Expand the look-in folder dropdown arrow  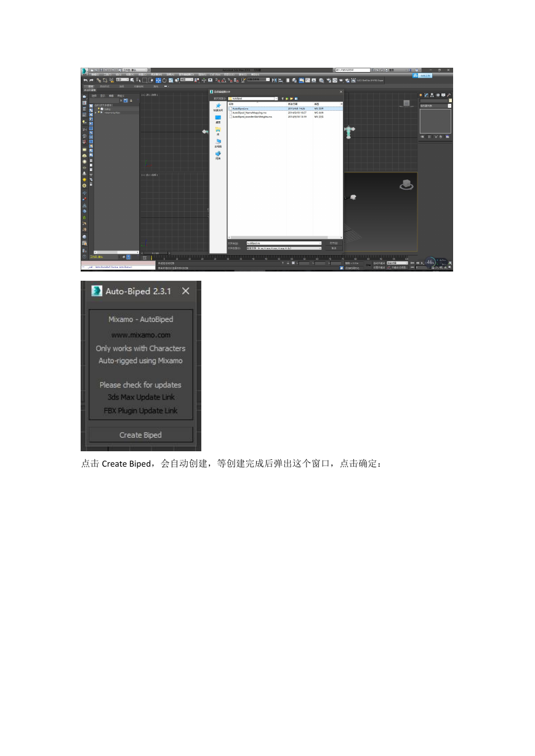pyautogui.click(x=276, y=98)
